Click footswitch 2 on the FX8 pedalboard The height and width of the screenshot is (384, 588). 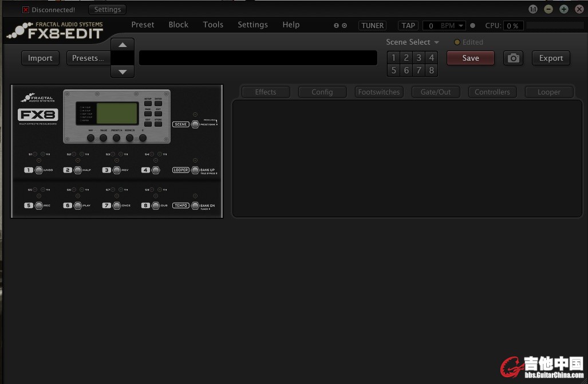pyautogui.click(x=78, y=170)
